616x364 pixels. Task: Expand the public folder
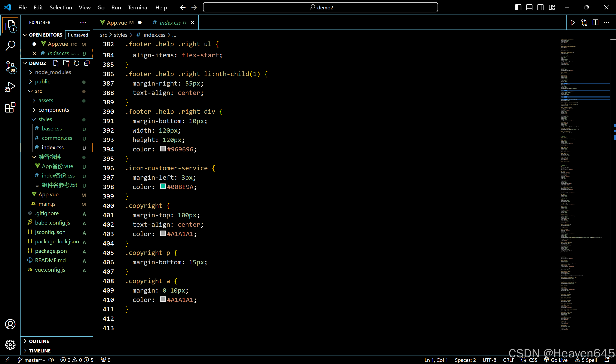point(30,82)
